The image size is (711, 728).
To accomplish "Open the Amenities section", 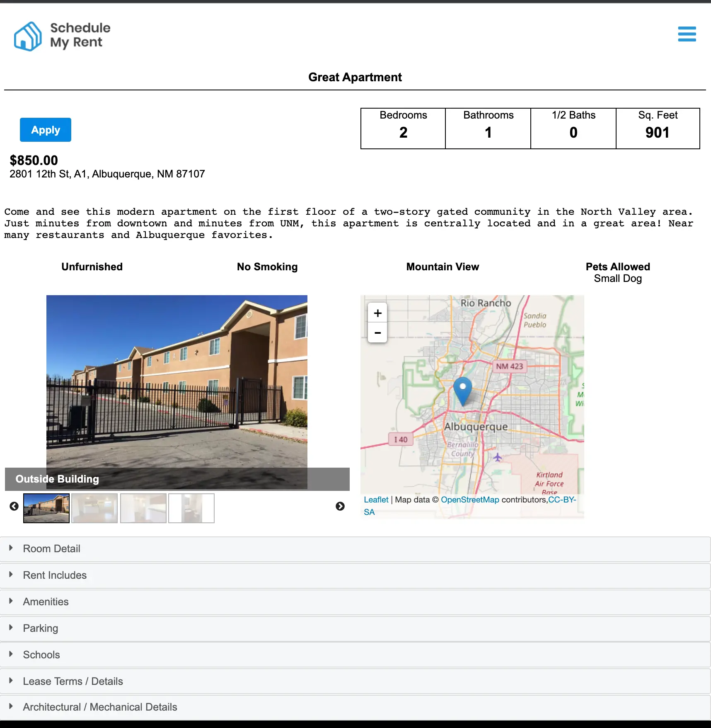I will pos(46,602).
